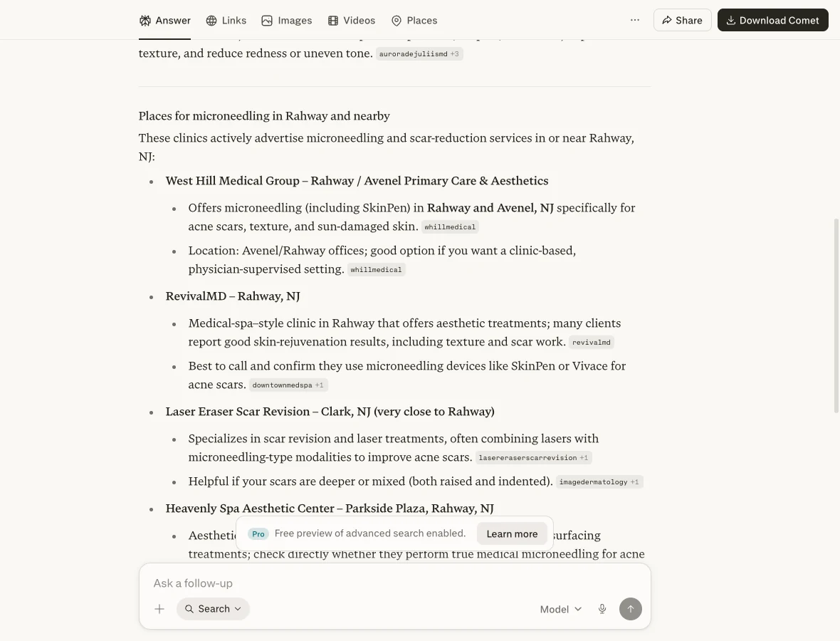Viewport: 840px width, 641px height.
Task: Switch to the Links tab
Action: 226,21
